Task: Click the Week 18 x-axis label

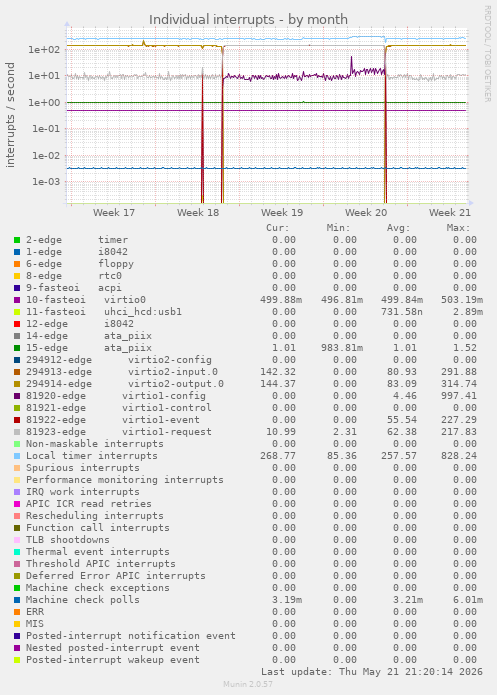Action: [x=198, y=213]
